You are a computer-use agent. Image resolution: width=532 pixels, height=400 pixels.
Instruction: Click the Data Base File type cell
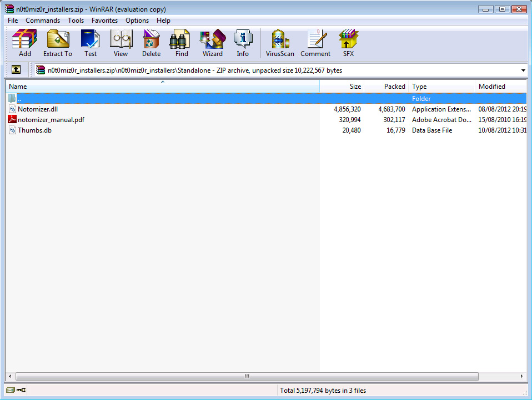432,130
